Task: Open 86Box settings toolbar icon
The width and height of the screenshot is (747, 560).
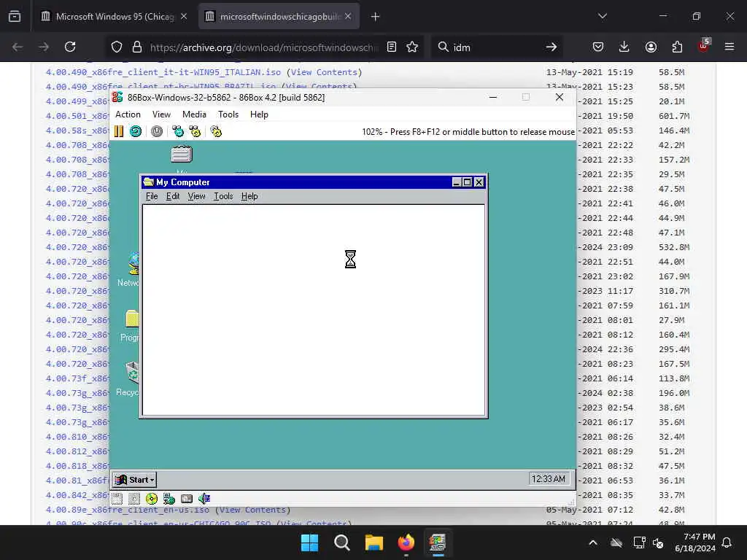Action: coord(216,131)
